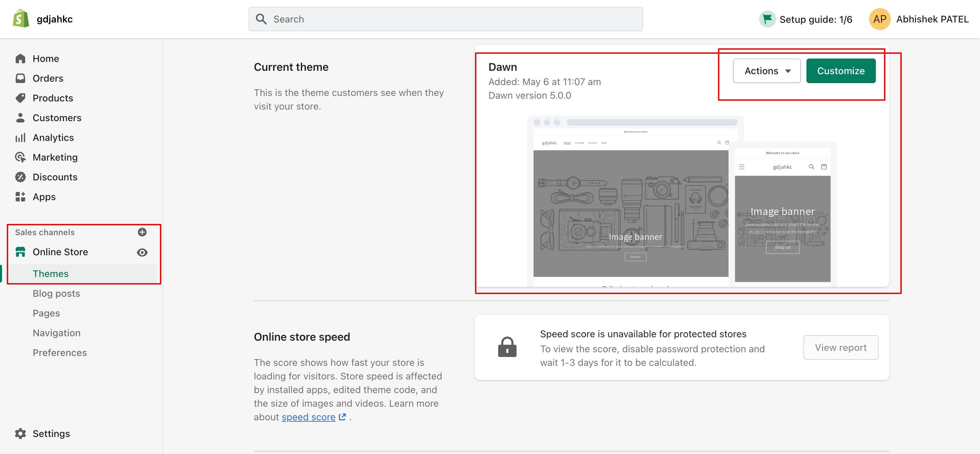This screenshot has height=454, width=980.
Task: Open Products from the sidebar
Action: (x=52, y=98)
